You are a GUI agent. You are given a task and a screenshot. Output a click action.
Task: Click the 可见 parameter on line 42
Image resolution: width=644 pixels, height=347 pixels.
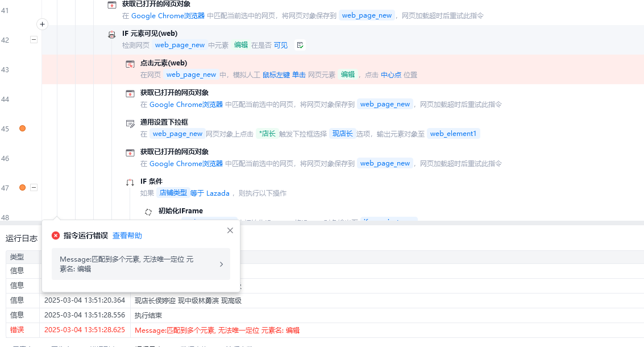tap(281, 46)
